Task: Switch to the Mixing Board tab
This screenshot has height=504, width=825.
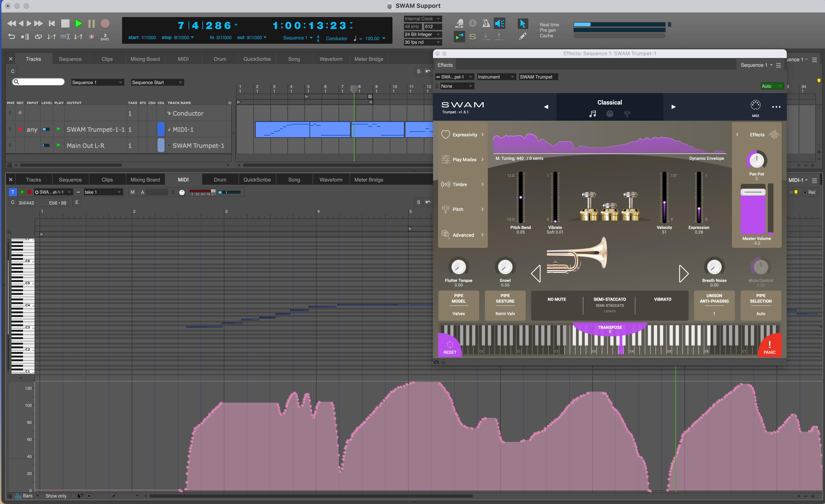Action: click(145, 59)
